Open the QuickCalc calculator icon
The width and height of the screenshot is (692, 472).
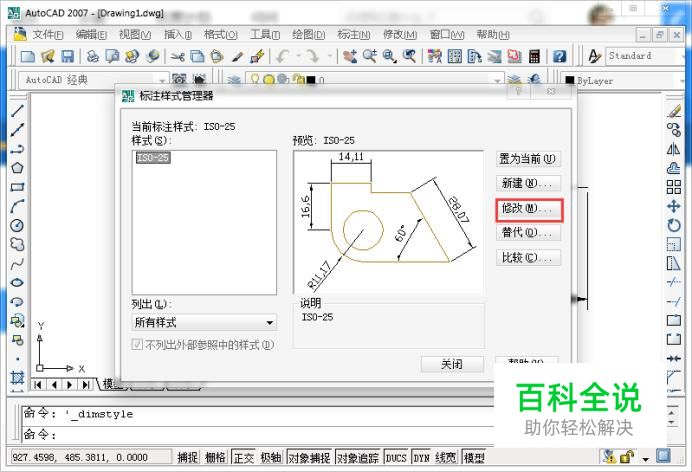pyautogui.click(x=534, y=56)
